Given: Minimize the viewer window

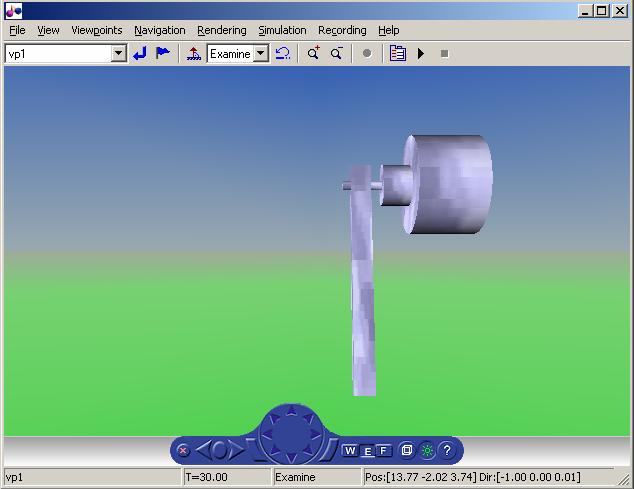Looking at the screenshot, I should point(585,10).
